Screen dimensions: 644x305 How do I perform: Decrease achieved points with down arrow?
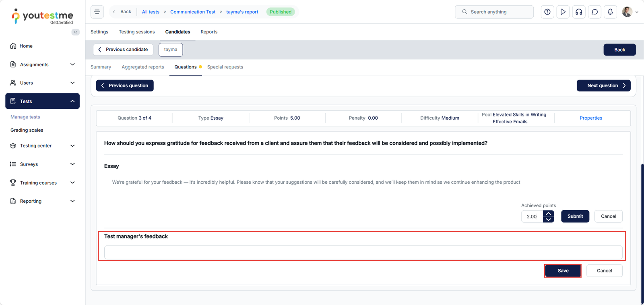pyautogui.click(x=548, y=220)
